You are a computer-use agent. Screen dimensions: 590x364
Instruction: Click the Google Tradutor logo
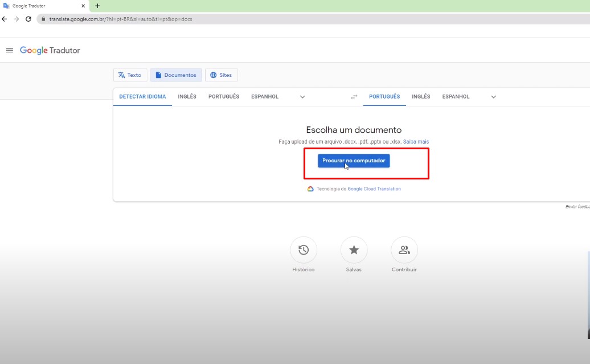50,51
